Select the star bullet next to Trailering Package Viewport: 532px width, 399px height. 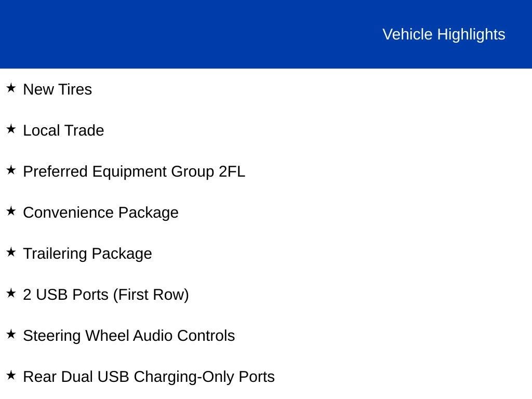11,252
